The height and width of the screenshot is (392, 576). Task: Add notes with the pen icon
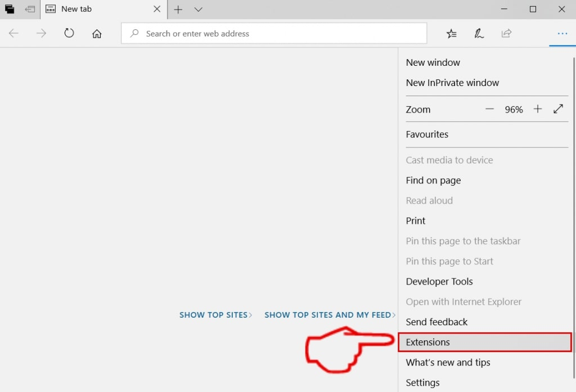coord(479,34)
